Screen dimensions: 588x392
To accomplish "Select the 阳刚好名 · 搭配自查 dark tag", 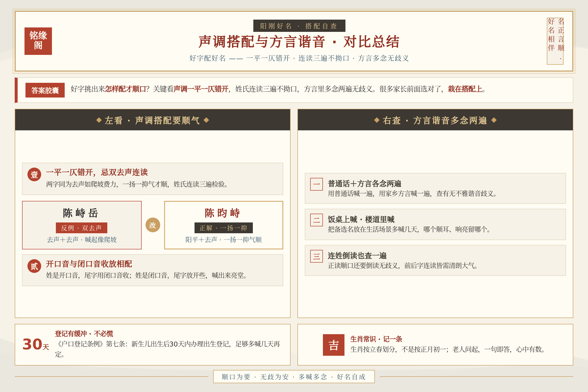I will pos(299,26).
